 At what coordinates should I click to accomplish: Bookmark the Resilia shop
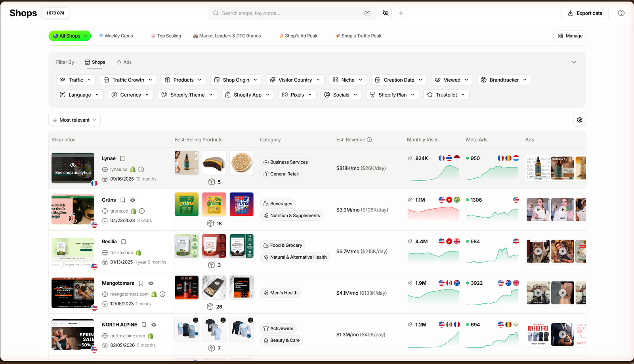tap(124, 242)
